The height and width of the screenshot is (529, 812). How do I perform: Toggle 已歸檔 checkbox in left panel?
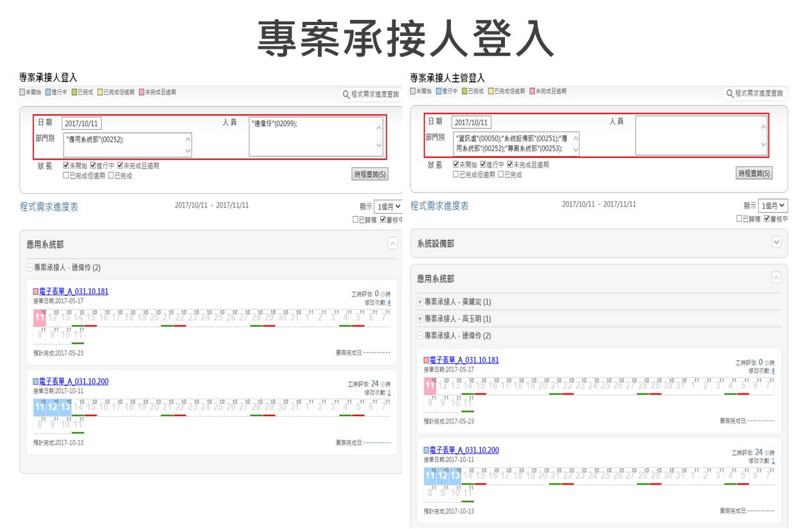click(x=355, y=220)
